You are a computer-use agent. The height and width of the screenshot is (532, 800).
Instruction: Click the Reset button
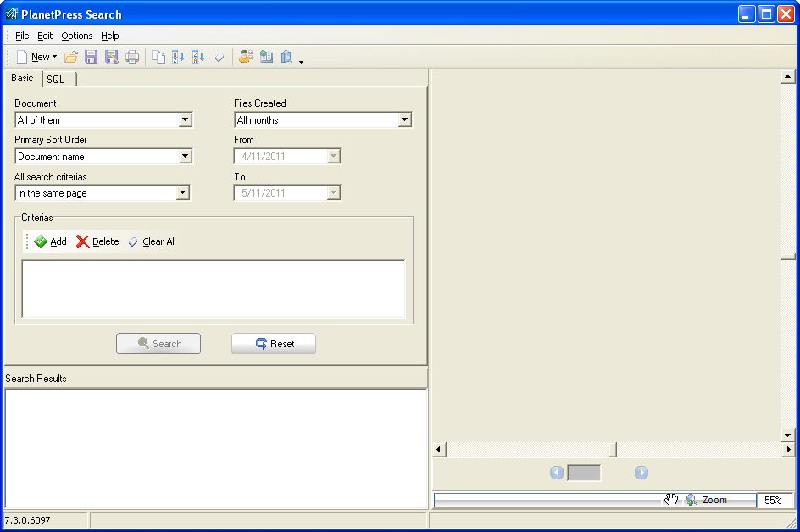click(274, 344)
